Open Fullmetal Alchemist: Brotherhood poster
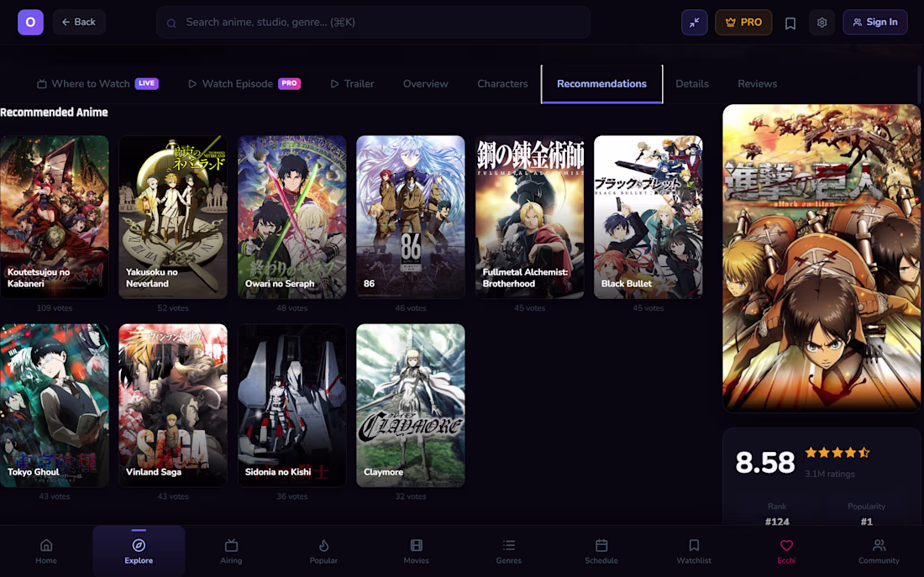 [530, 217]
